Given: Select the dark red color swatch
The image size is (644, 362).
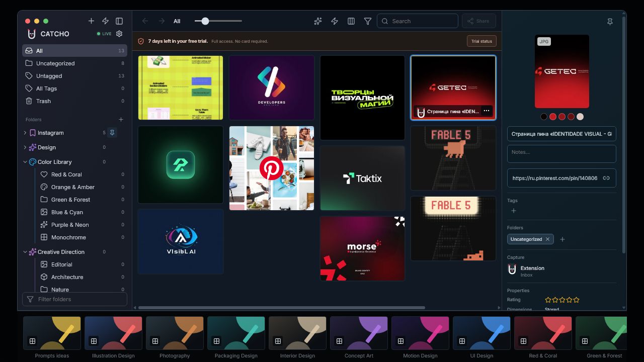Looking at the screenshot, I should (x=571, y=117).
